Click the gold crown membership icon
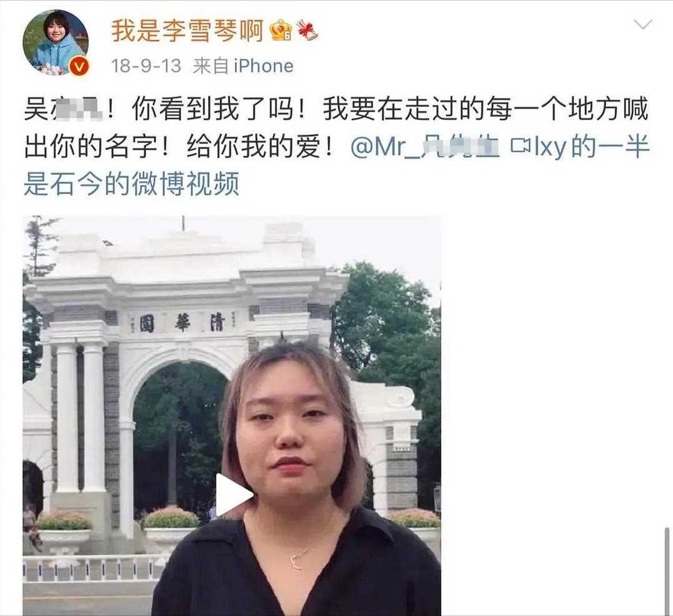This screenshot has height=616, width=673. point(281,31)
